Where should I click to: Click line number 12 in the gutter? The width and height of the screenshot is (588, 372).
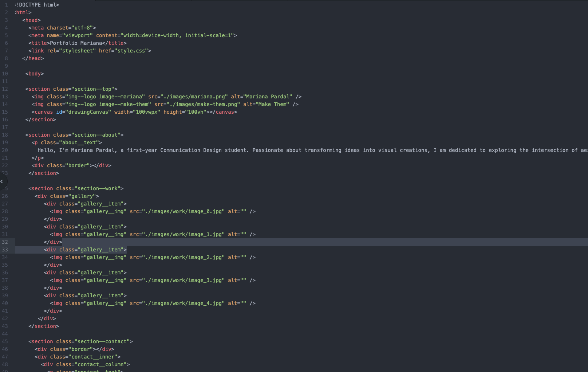point(5,89)
